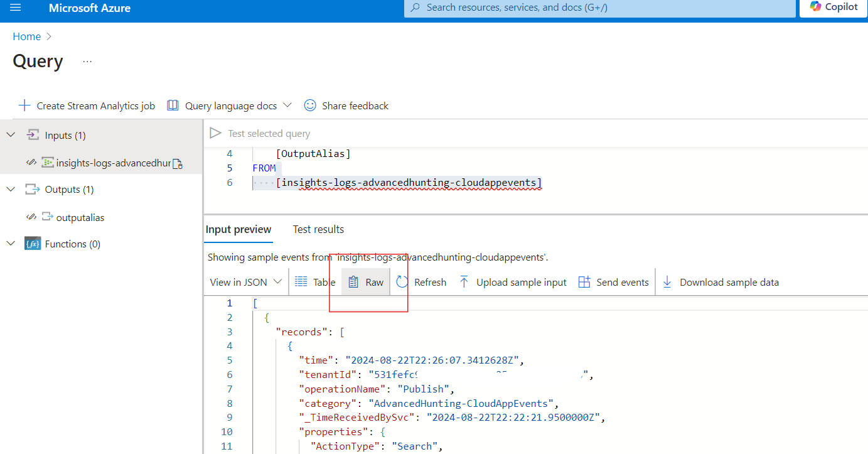Click the plus icon for Create Stream Analytics job
The width and height of the screenshot is (868, 454).
(24, 105)
